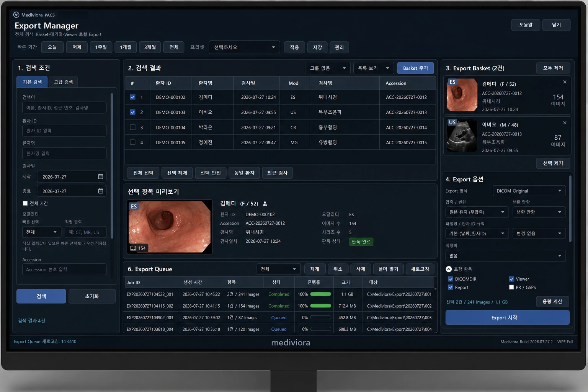This screenshot has height=392, width=588.
Task: Uncheck the row for DEMO-000103
Action: tap(133, 112)
